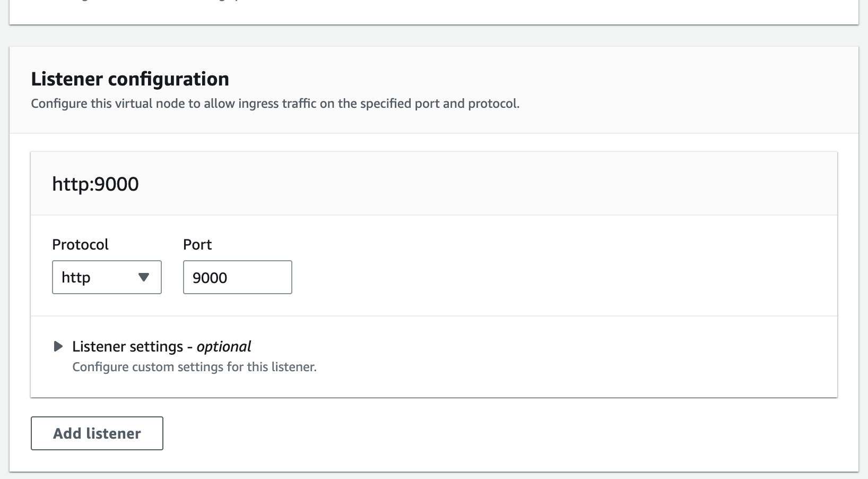Open the Protocol dropdown showing http
Screen dimensions: 868x479
(107, 277)
